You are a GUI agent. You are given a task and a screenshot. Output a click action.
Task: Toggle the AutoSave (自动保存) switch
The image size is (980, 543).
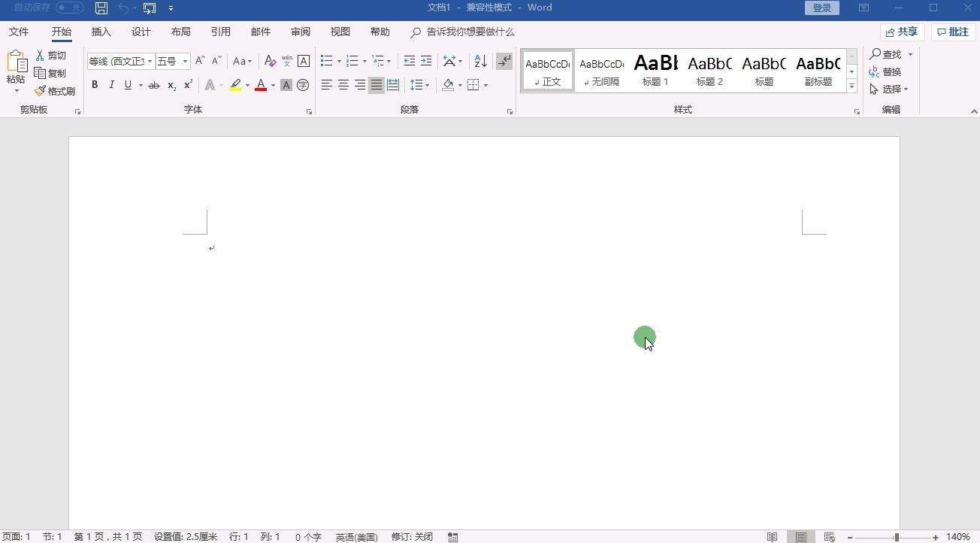70,8
